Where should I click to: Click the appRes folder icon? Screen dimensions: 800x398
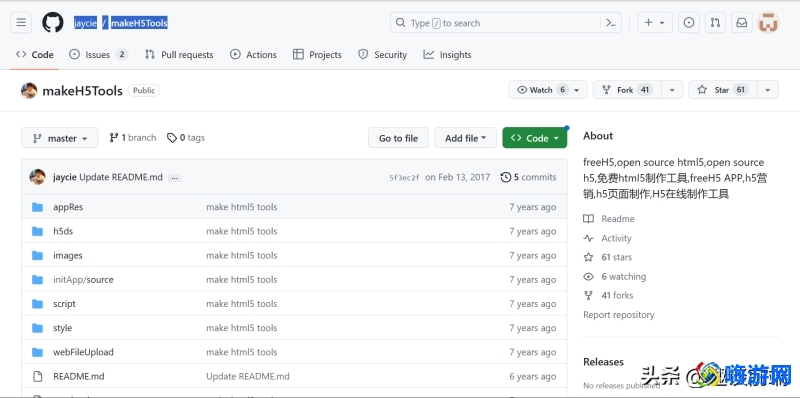37,207
